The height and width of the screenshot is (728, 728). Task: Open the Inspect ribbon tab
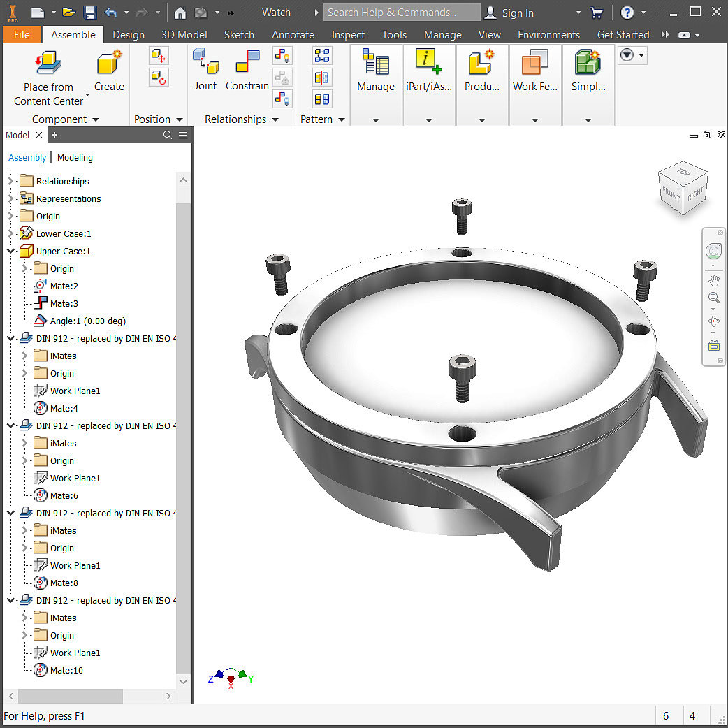(x=348, y=35)
